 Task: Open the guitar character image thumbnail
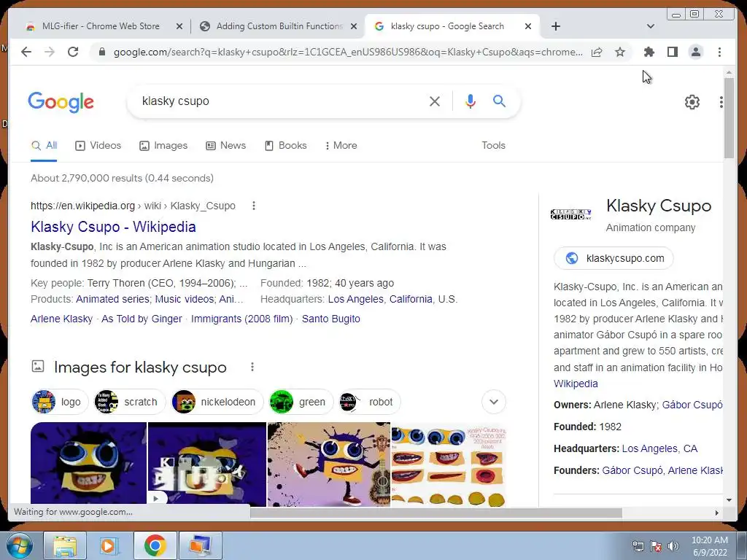[329, 464]
